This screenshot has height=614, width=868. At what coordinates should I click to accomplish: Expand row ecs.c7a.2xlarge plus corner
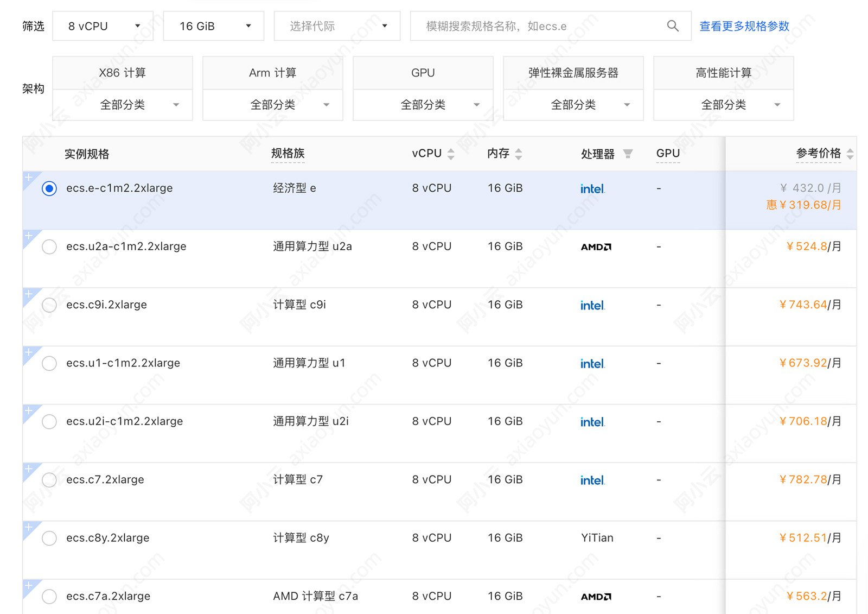(x=29, y=585)
